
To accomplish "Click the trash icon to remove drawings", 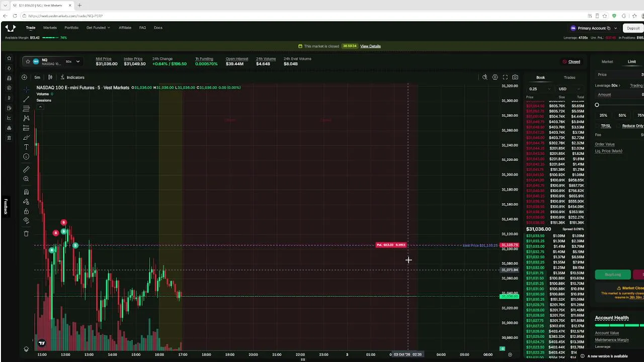I will [26, 233].
